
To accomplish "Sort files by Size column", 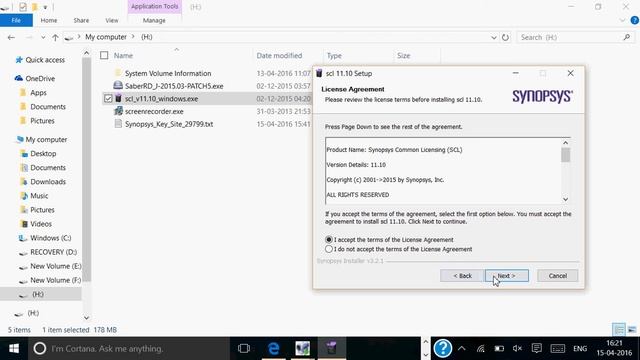I will point(403,56).
